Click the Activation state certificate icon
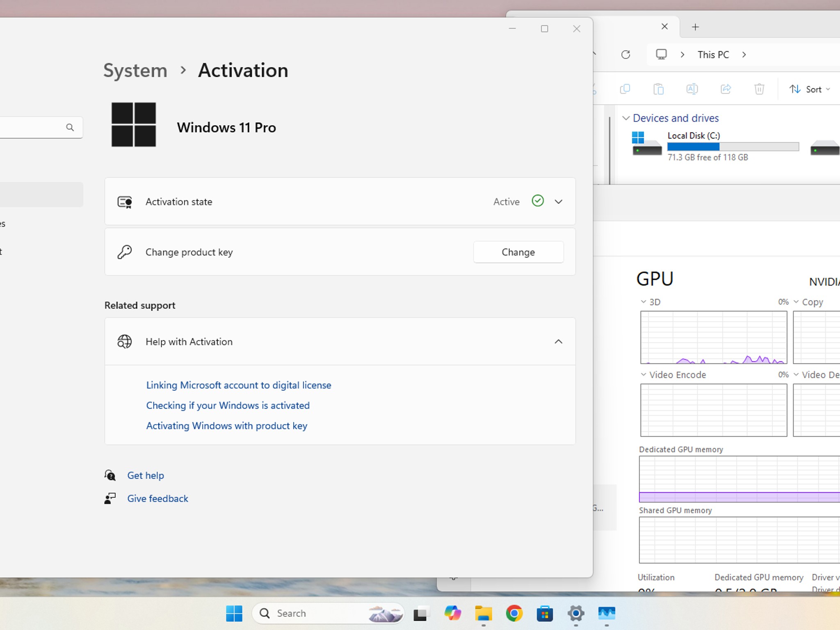Screen dimensions: 840x630 (125, 202)
